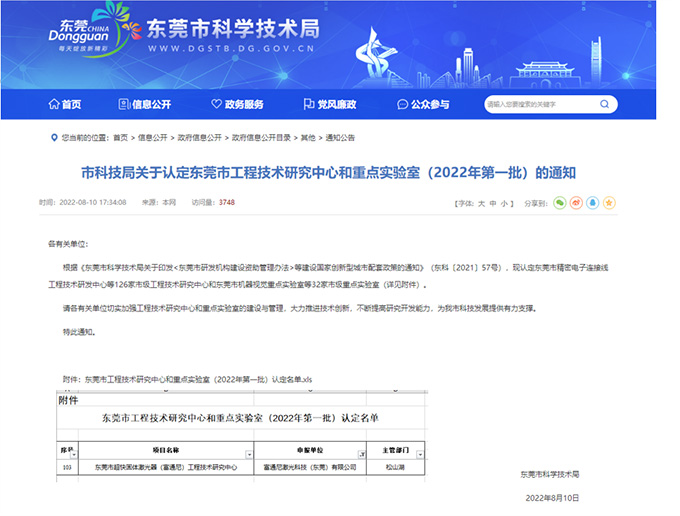Click site title 东莞市科学技术局
Image resolution: width=680 pixels, height=516 pixels.
coord(233,29)
